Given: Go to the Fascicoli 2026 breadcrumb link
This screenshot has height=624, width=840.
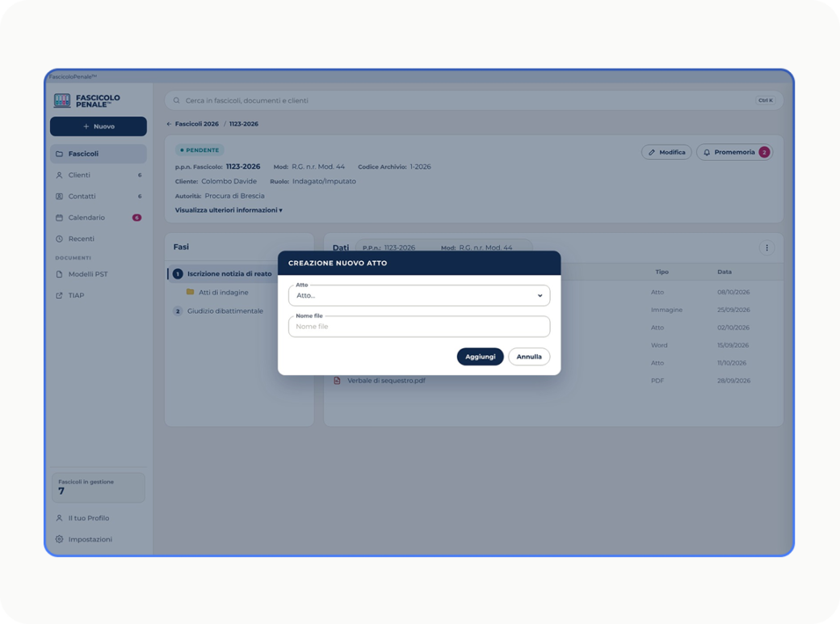Looking at the screenshot, I should pos(196,124).
